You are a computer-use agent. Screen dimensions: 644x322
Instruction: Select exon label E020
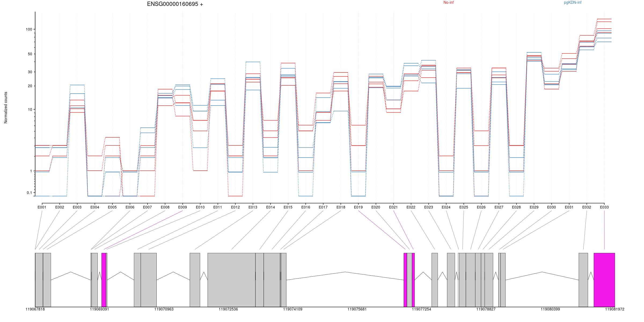click(376, 207)
